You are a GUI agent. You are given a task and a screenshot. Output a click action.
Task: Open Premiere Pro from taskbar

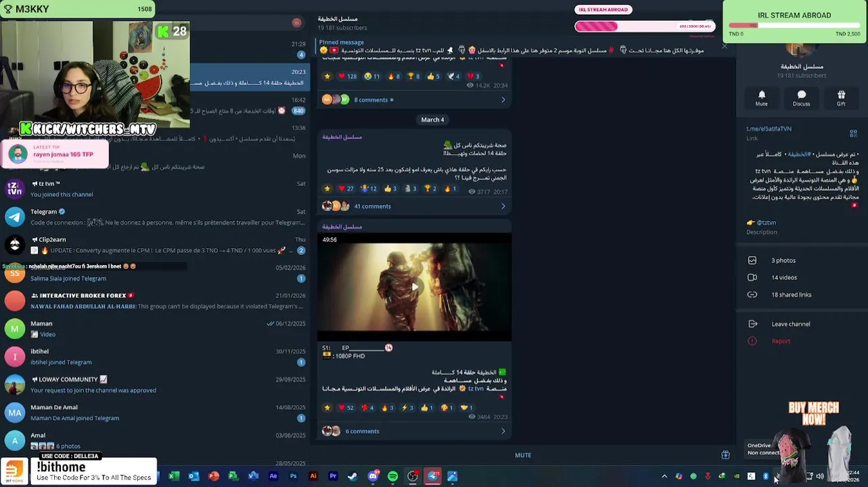(333, 476)
